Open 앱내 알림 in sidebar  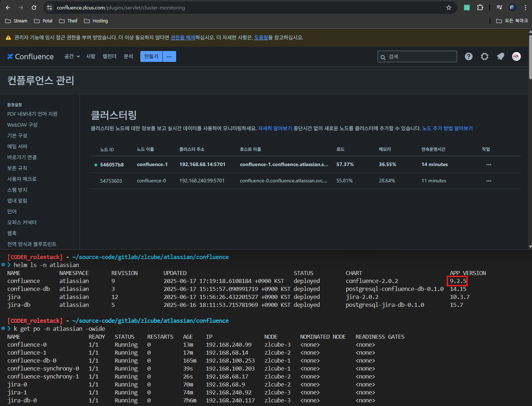17,201
